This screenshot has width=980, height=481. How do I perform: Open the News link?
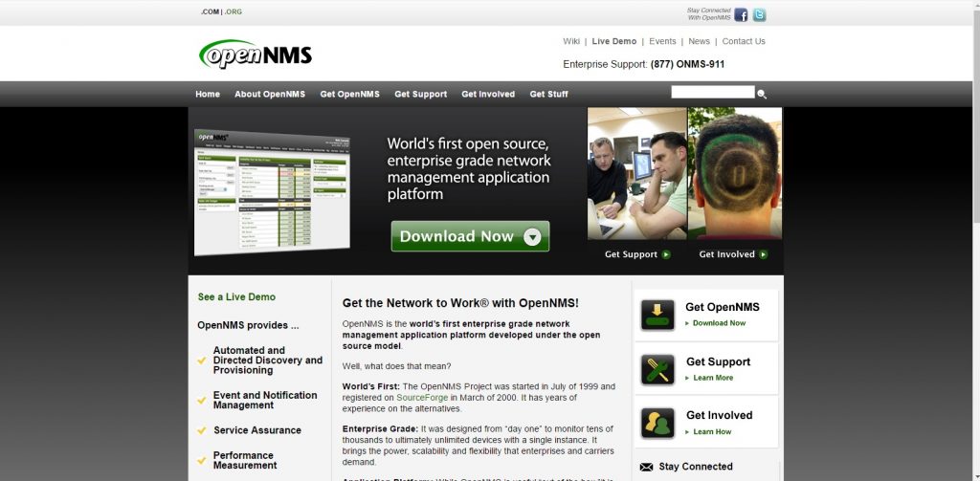pos(699,41)
